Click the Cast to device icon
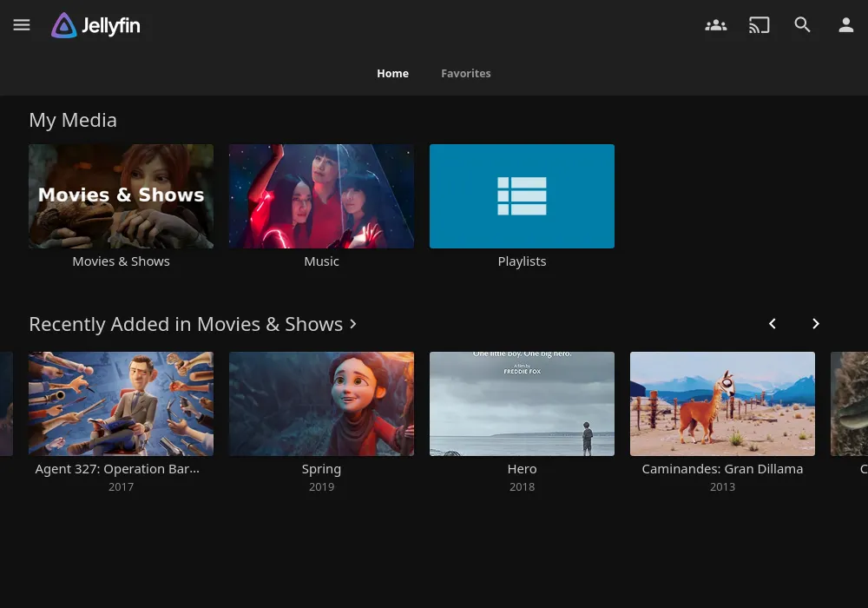The image size is (868, 608). coord(759,25)
